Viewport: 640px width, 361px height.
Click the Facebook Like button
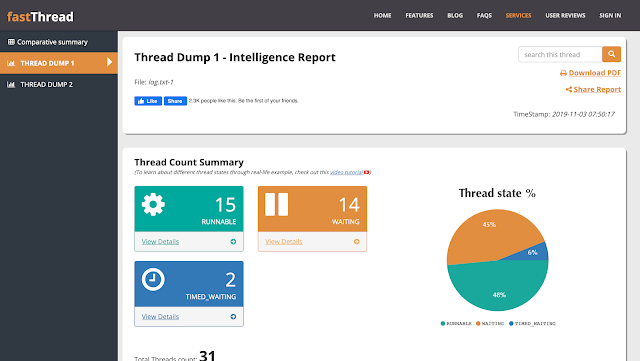click(x=148, y=101)
